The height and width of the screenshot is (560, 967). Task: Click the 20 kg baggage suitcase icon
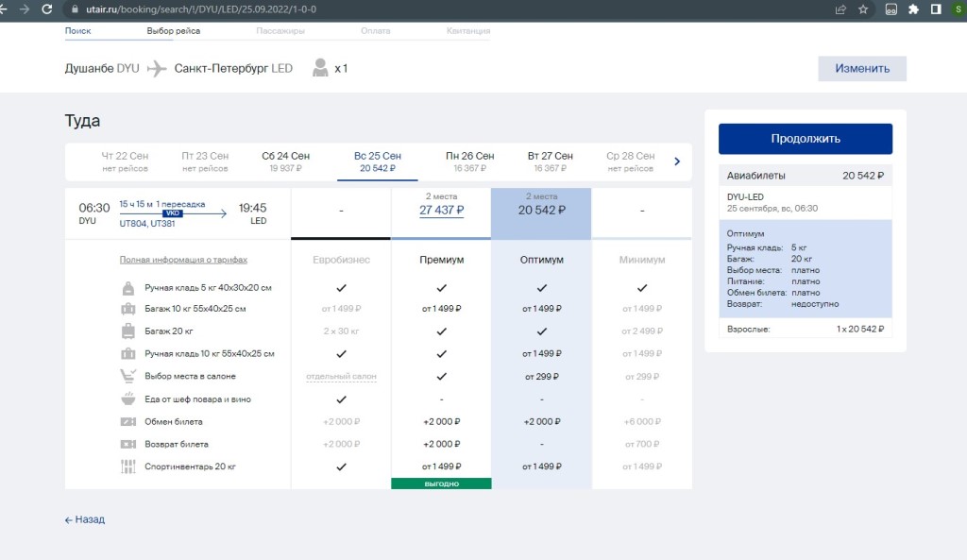pos(127,331)
